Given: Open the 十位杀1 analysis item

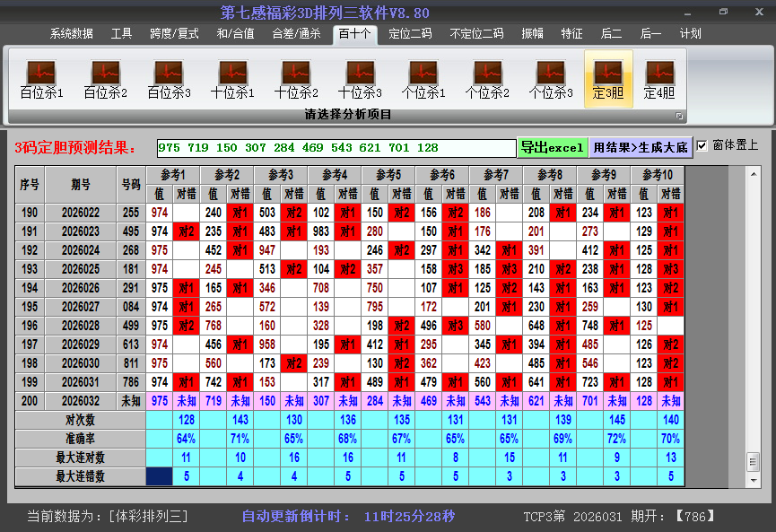Looking at the screenshot, I should pyautogui.click(x=232, y=79).
